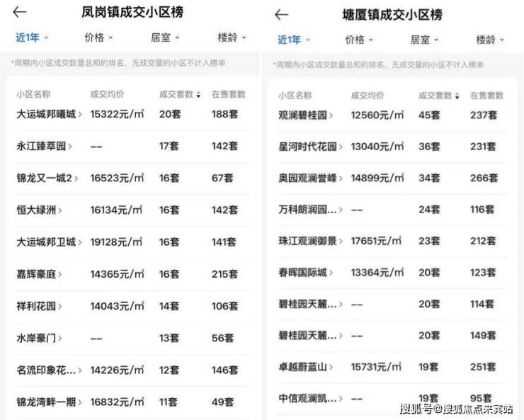Expand 楼龄 filter in 塘厦镇 panel
The height and width of the screenshot is (420, 524).
pyautogui.click(x=489, y=40)
